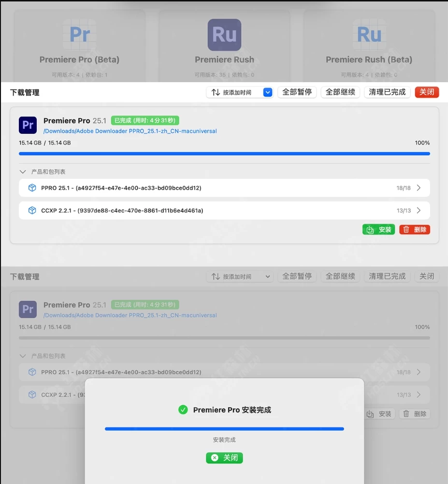Click the red 删除 button
This screenshot has height=484, width=448.
[x=415, y=229]
